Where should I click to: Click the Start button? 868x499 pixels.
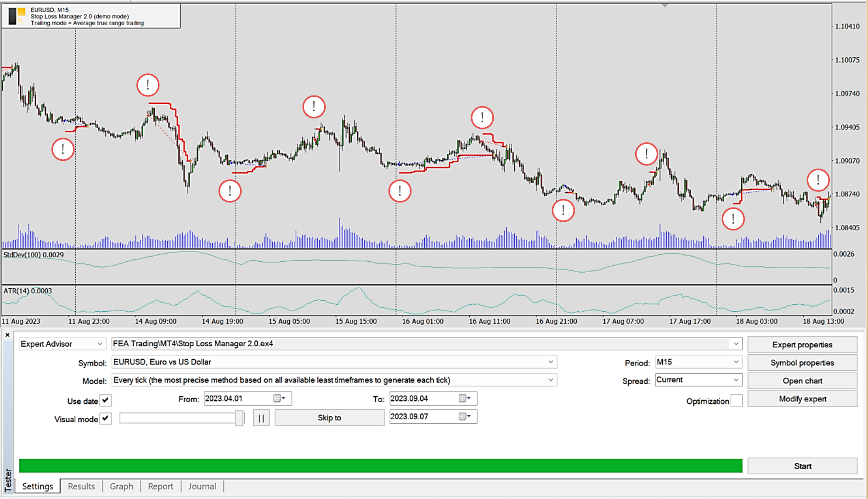(802, 466)
